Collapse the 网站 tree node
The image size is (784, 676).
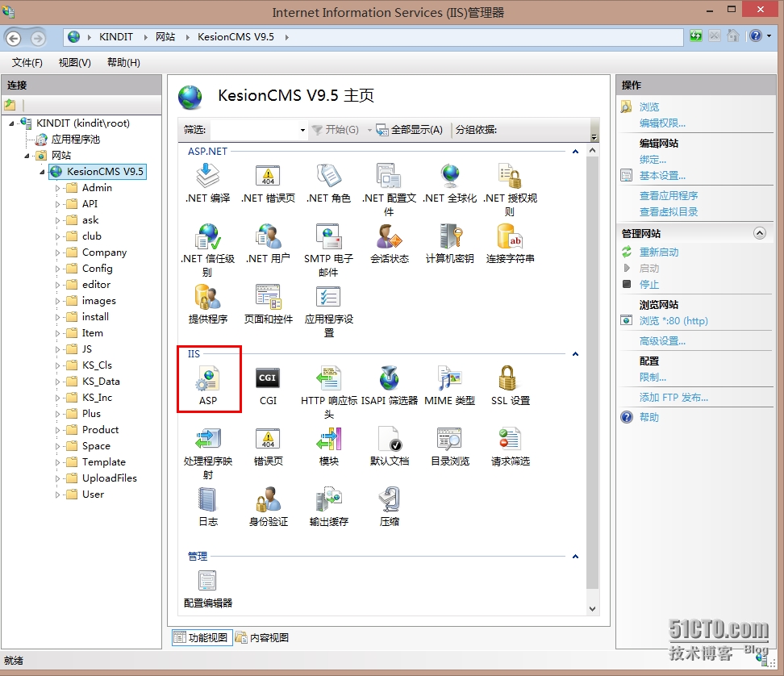[x=27, y=156]
